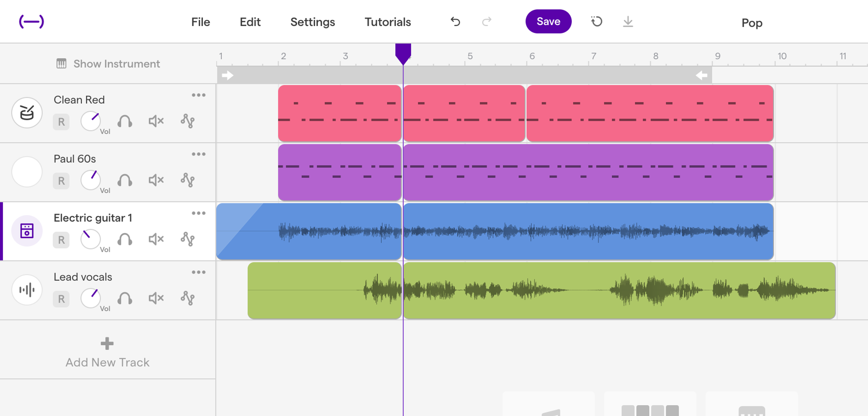
Task: Click the amp icon for Electric guitar 1
Action: click(x=26, y=231)
